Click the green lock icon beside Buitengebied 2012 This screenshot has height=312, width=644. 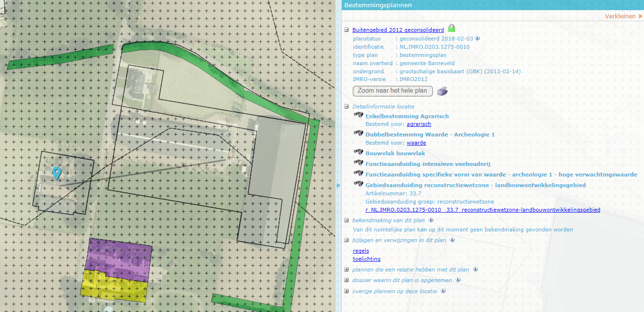pyautogui.click(x=452, y=28)
